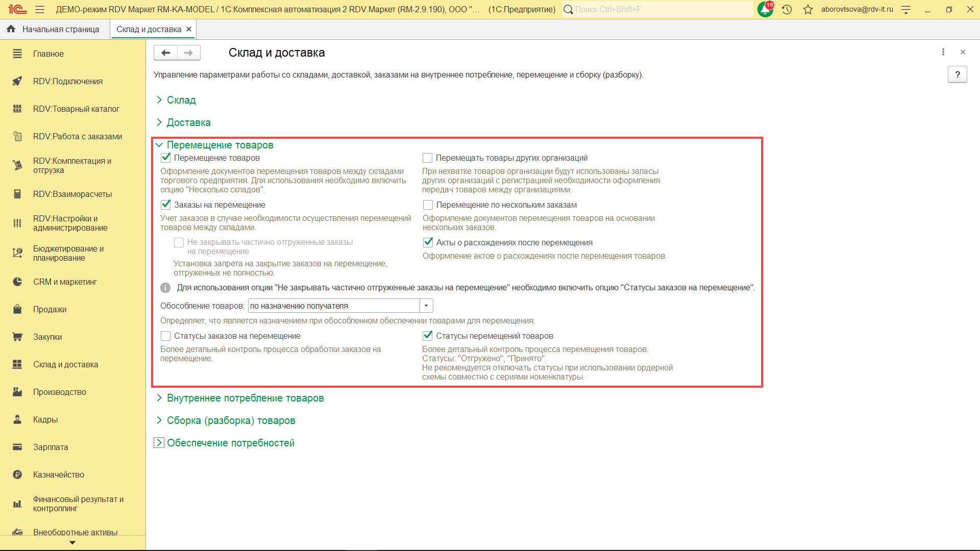980x551 pixels.
Task: Open the more actions three-dots menu
Action: click(x=943, y=52)
